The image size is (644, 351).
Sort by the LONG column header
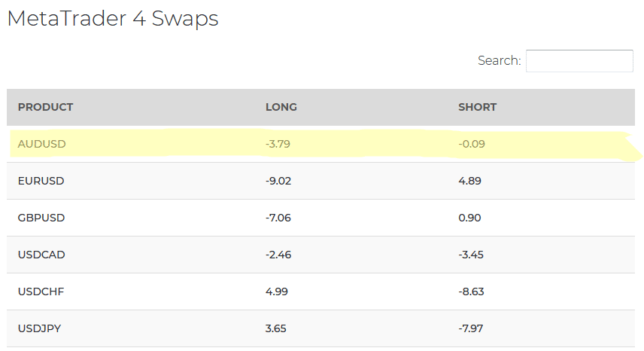281,107
